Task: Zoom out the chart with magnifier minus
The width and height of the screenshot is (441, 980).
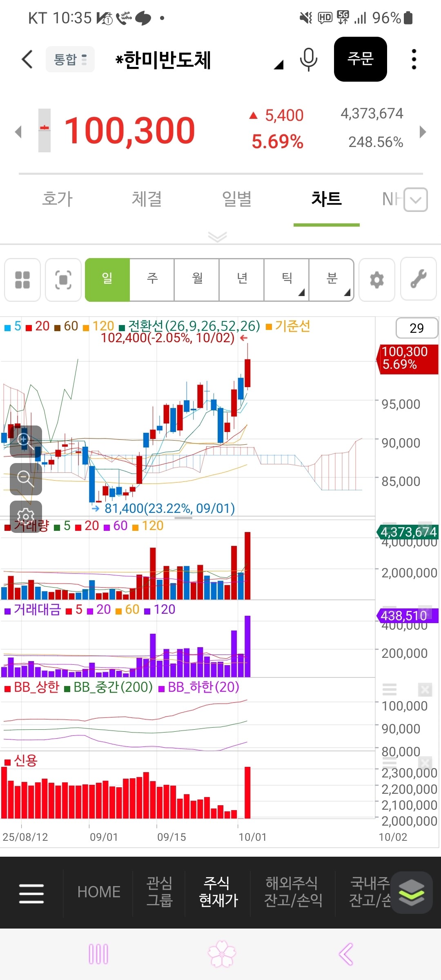Action: point(26,479)
